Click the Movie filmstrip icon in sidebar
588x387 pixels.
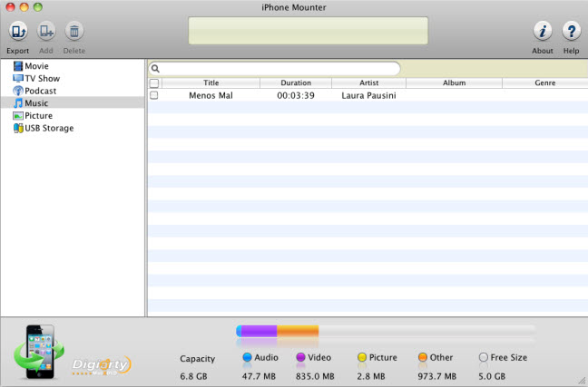(18, 66)
